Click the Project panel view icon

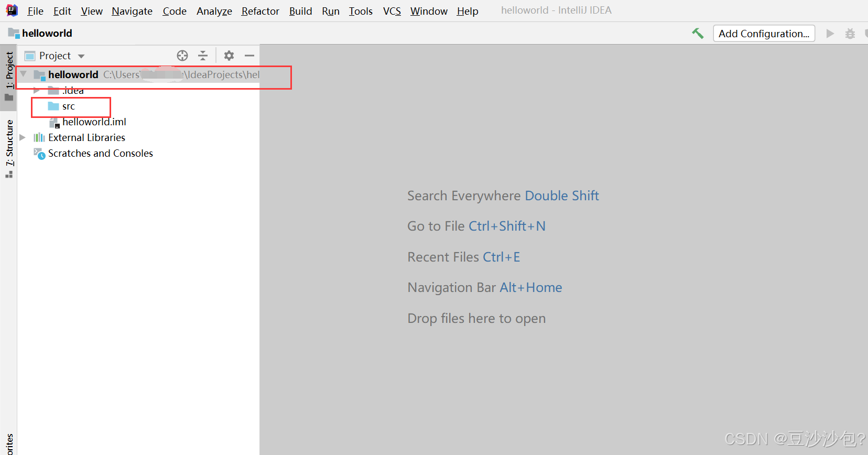[x=30, y=56]
